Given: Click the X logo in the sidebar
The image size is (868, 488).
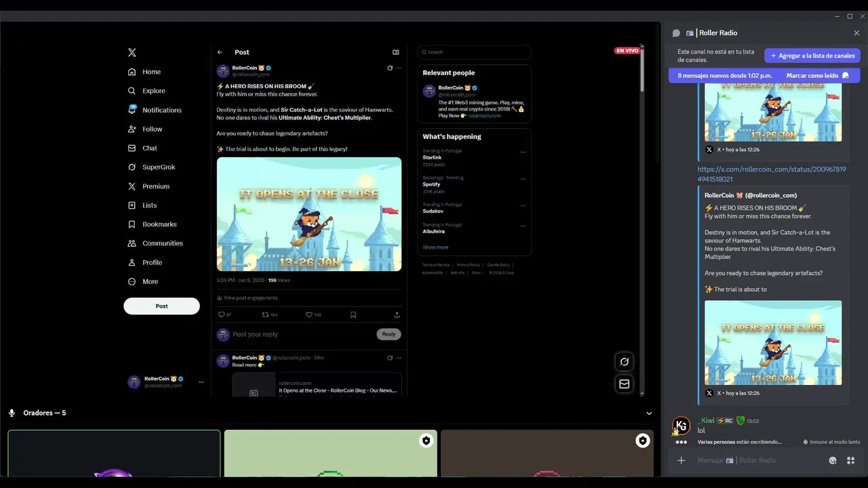Looking at the screenshot, I should [x=132, y=52].
